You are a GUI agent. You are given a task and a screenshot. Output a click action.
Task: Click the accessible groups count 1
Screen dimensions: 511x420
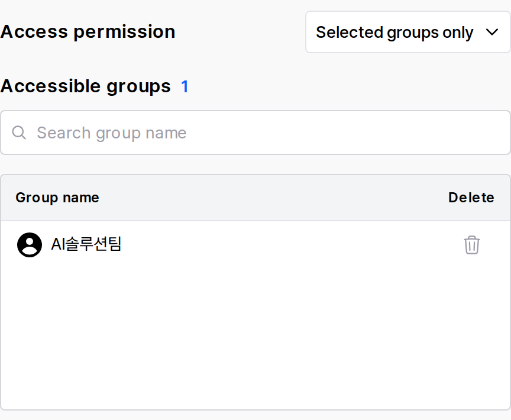pyautogui.click(x=185, y=87)
